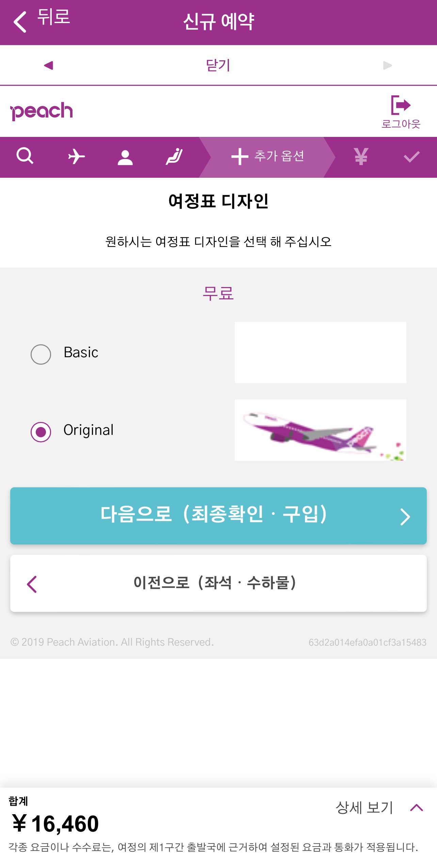Open the passenger info person icon
Screen dimensions: 437x868
pyautogui.click(x=125, y=157)
